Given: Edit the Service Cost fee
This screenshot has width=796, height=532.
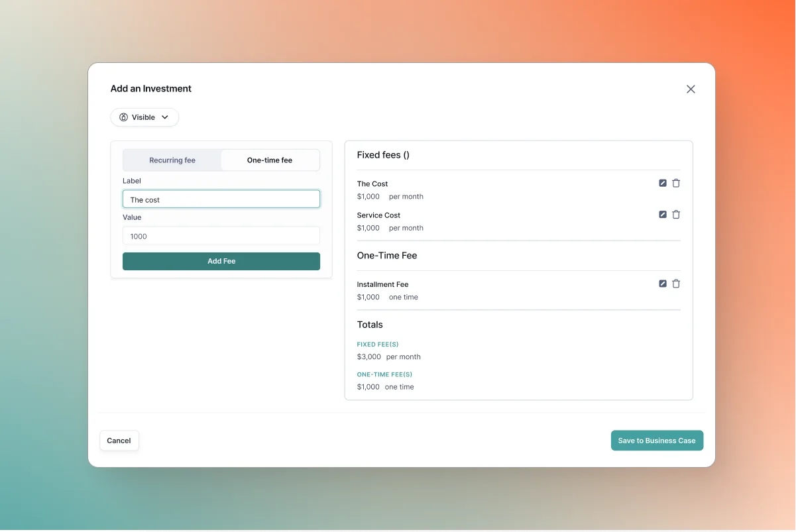Looking at the screenshot, I should tap(663, 215).
